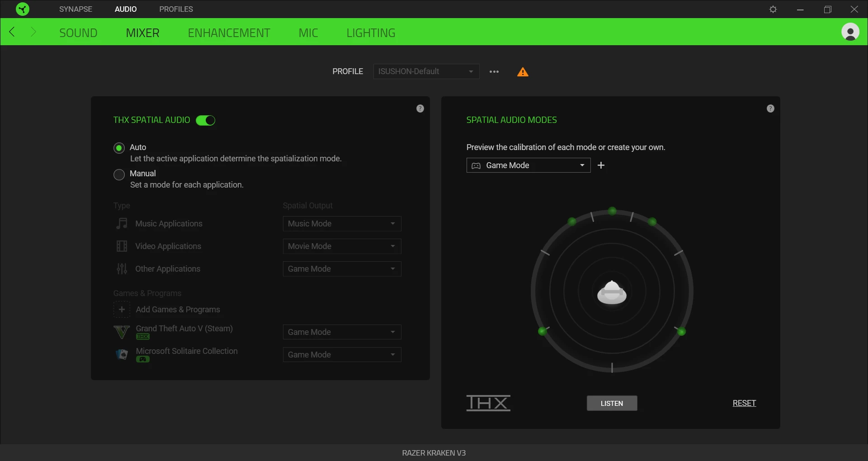Image resolution: width=868 pixels, height=461 pixels.
Task: Open the ENHANCEMENT tab
Action: click(x=229, y=33)
